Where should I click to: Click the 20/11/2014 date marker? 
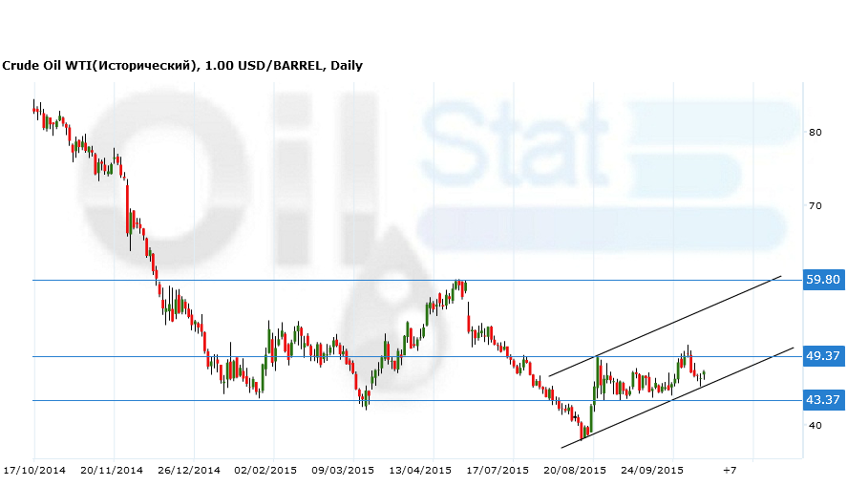tap(112, 471)
